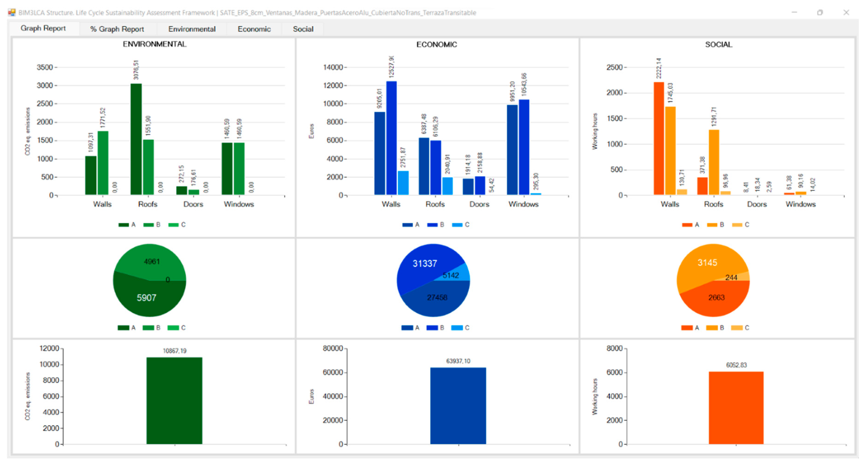Restore the window with the maximize icon
The height and width of the screenshot is (466, 868).
point(820,12)
